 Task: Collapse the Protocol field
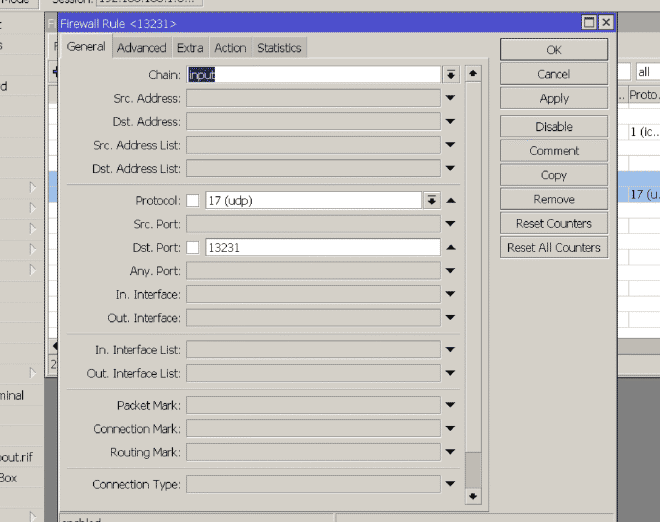pyautogui.click(x=451, y=200)
